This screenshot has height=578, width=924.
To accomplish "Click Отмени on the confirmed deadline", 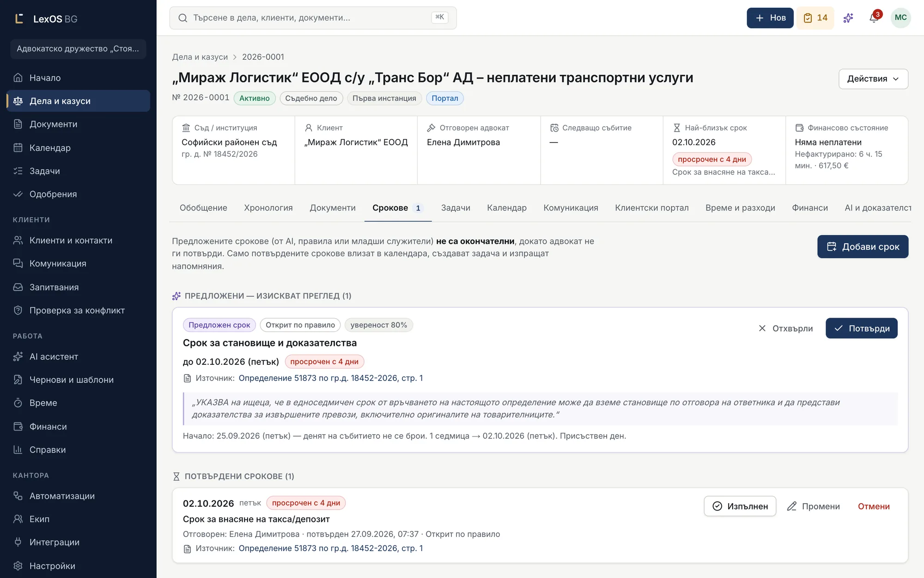I will coord(874,506).
